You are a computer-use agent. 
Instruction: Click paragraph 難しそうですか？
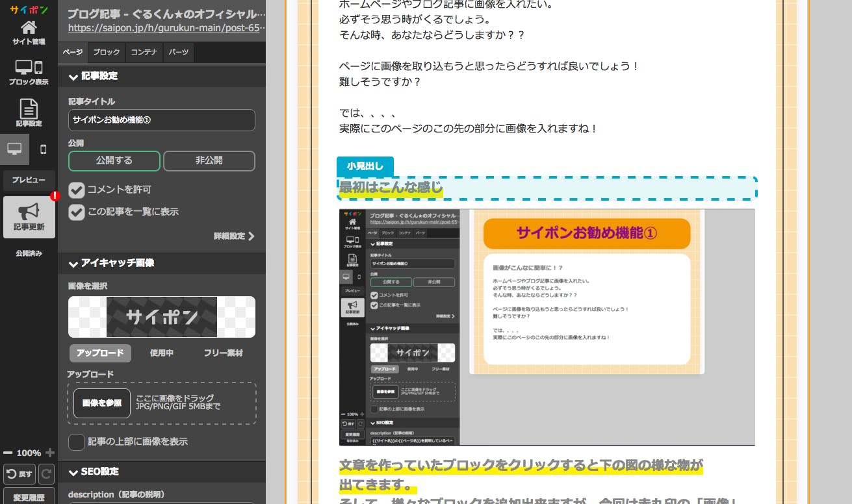[380, 82]
